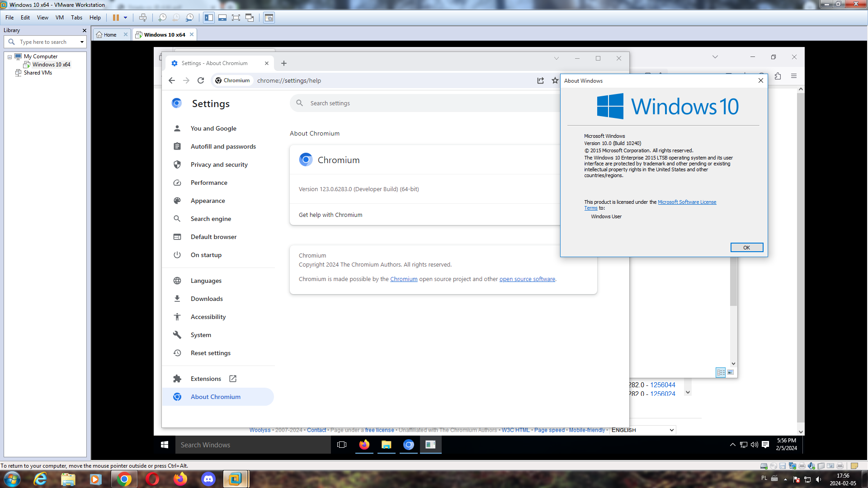Viewport: 868px width, 488px height.
Task: Click Task View icon on taskbar
Action: (x=342, y=445)
